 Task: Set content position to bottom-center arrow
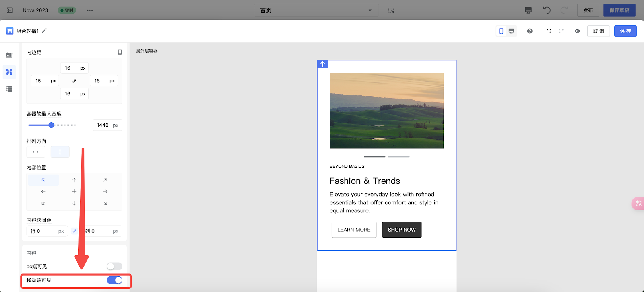coord(74,203)
